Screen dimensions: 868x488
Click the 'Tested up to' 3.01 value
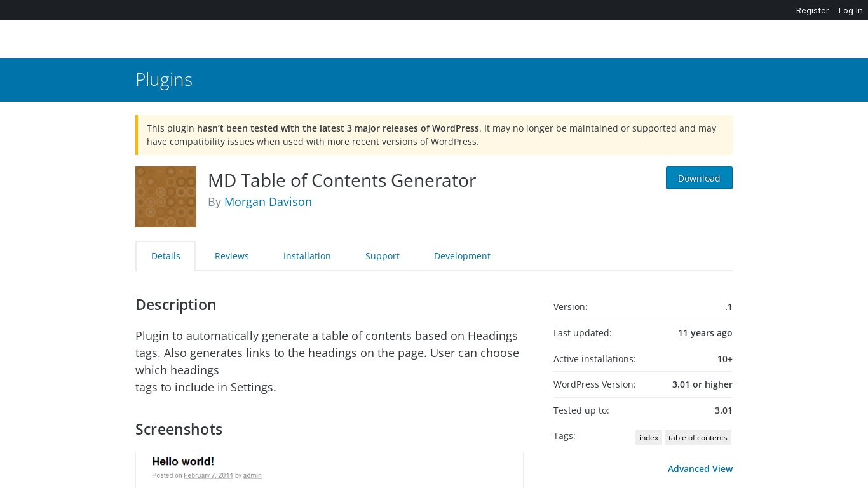[x=724, y=410]
